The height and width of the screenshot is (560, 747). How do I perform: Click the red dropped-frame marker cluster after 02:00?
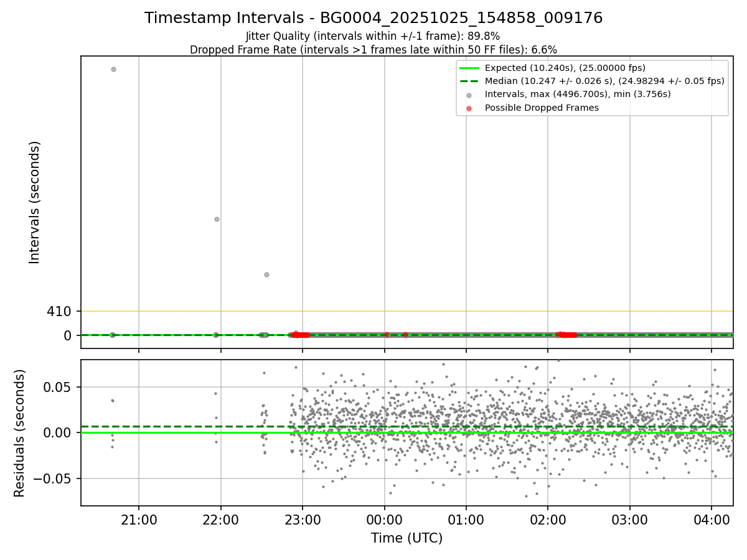566,335
